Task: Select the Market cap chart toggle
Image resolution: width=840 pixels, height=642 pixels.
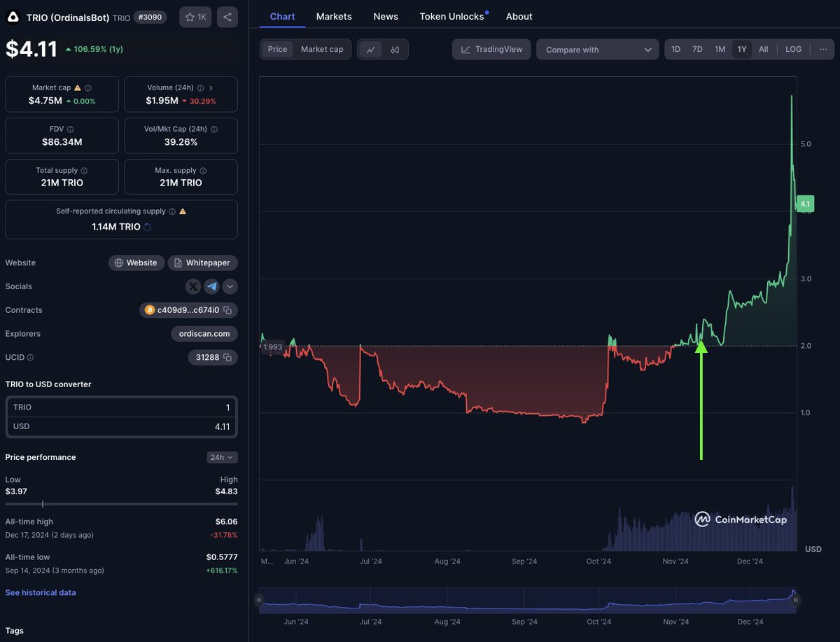Action: 322,49
